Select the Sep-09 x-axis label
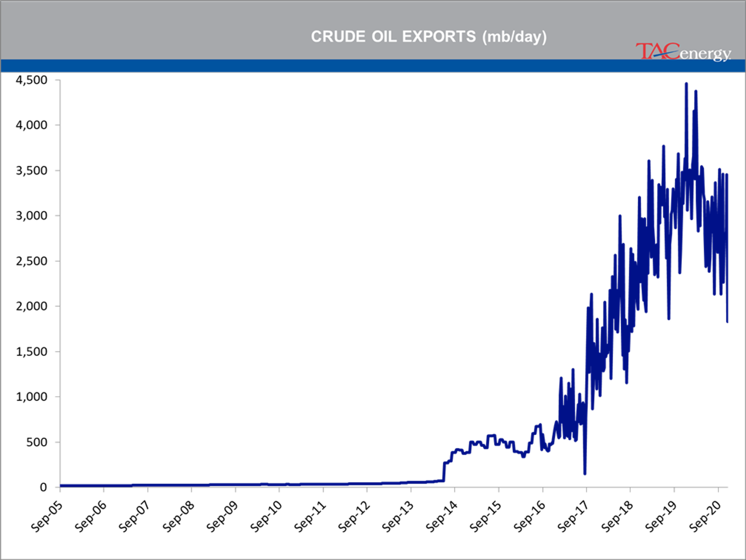 (222, 516)
